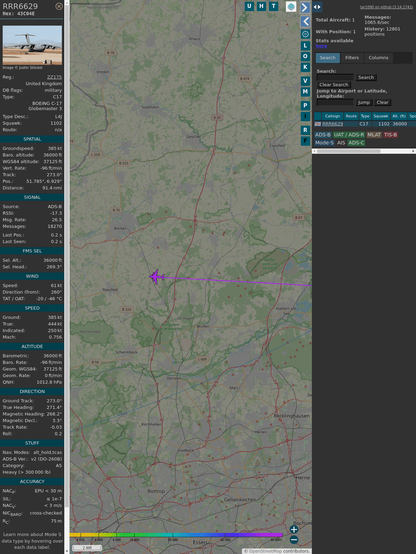Zoom out the map with minus button
416x554 pixels.
click(294, 540)
